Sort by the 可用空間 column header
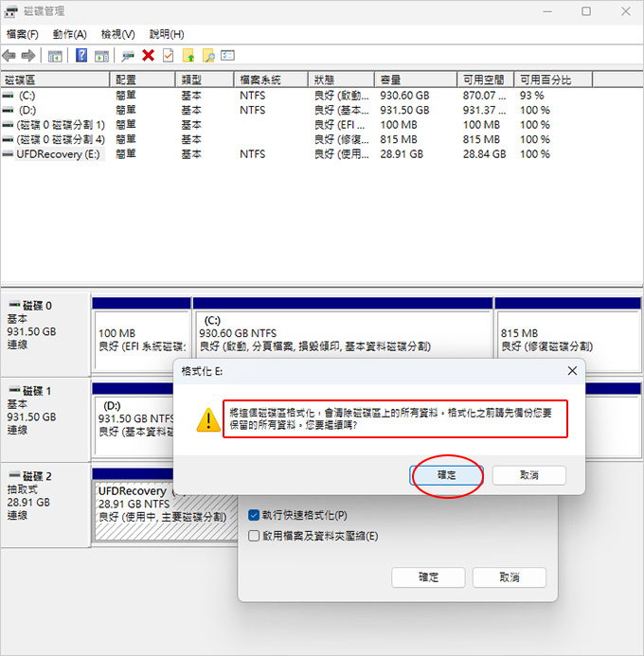The width and height of the screenshot is (644, 656). [486, 80]
